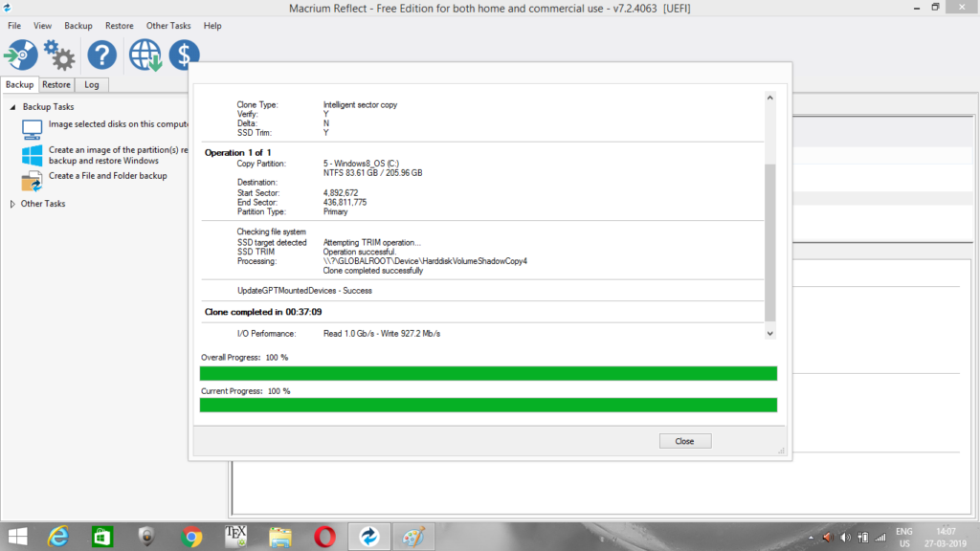
Task: Click '5 - Windows8_OS (C:)' partition text
Action: coord(361,164)
